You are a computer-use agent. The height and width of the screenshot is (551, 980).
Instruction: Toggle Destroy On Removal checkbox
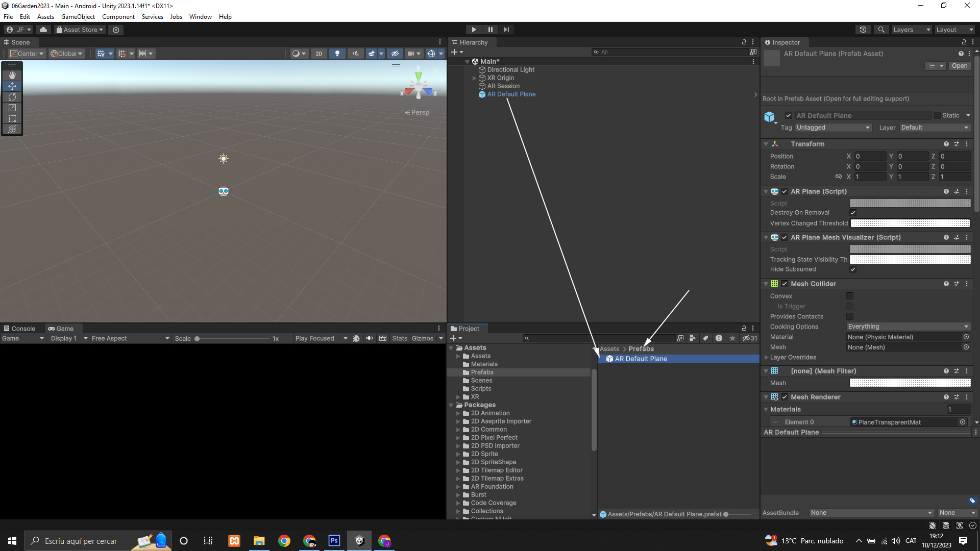point(852,213)
